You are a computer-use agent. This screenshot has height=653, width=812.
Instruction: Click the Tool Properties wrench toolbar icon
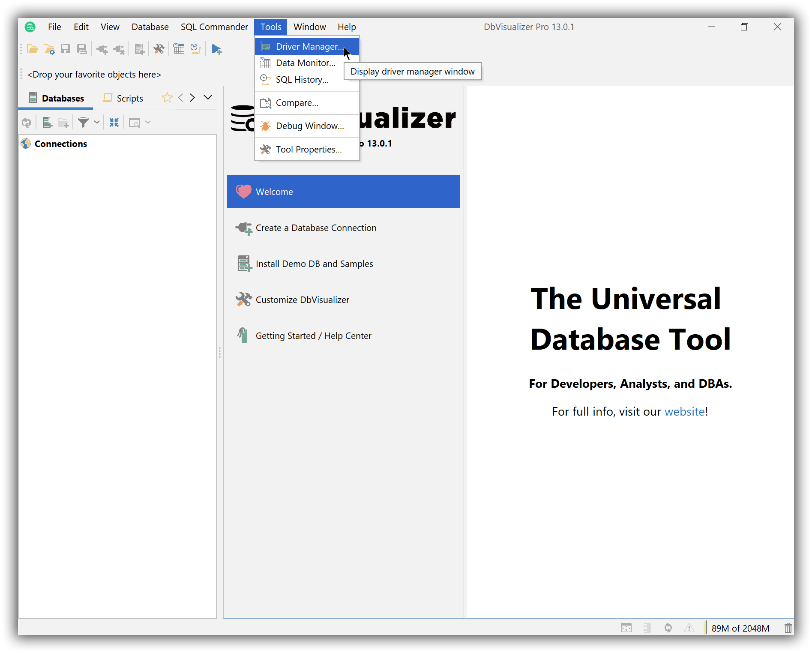point(159,49)
